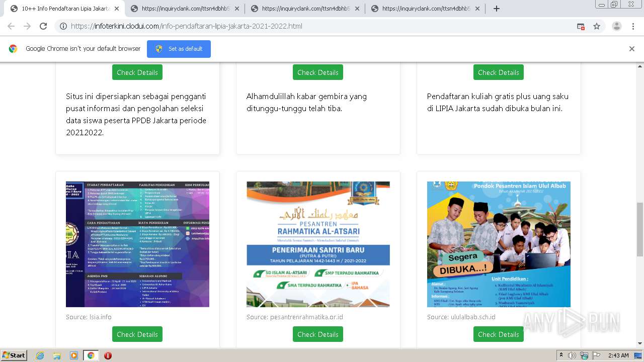The image size is (644, 362).
Task: Click the 'Source: ululalbab.sch.id' text
Action: coord(461,317)
